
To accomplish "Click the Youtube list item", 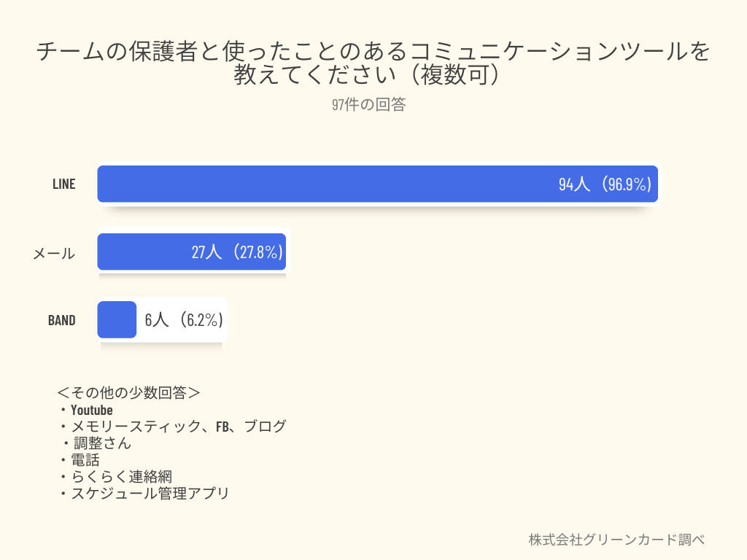I will click(x=92, y=410).
